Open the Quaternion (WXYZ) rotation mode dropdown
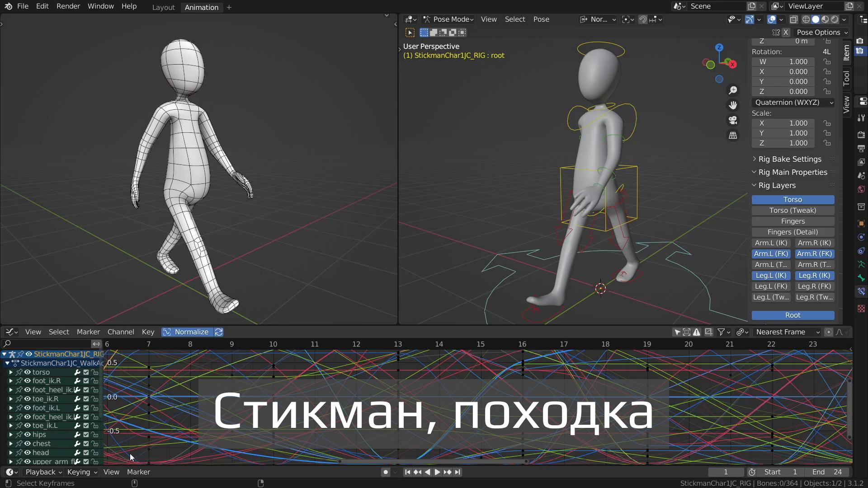This screenshot has height=488, width=868. pos(793,103)
